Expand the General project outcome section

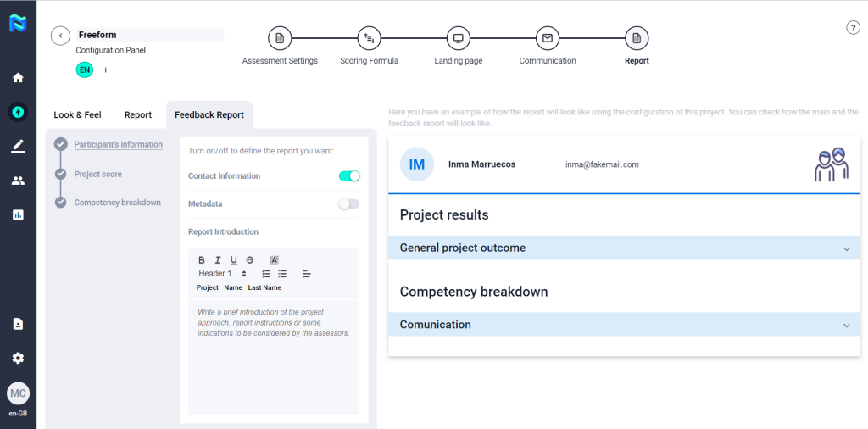[846, 248]
